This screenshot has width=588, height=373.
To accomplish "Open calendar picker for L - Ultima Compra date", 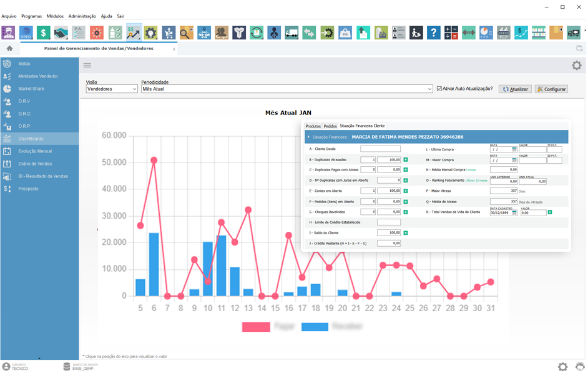I will pyautogui.click(x=514, y=149).
